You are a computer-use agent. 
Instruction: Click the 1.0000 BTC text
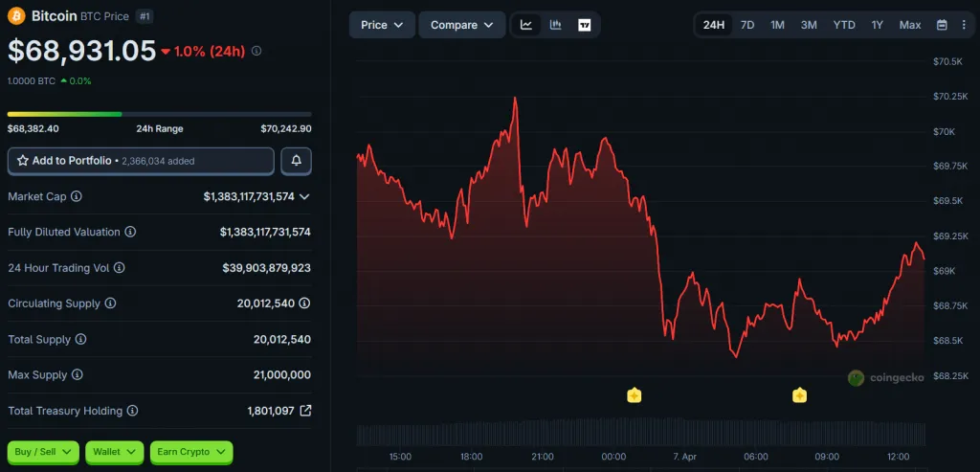point(32,81)
